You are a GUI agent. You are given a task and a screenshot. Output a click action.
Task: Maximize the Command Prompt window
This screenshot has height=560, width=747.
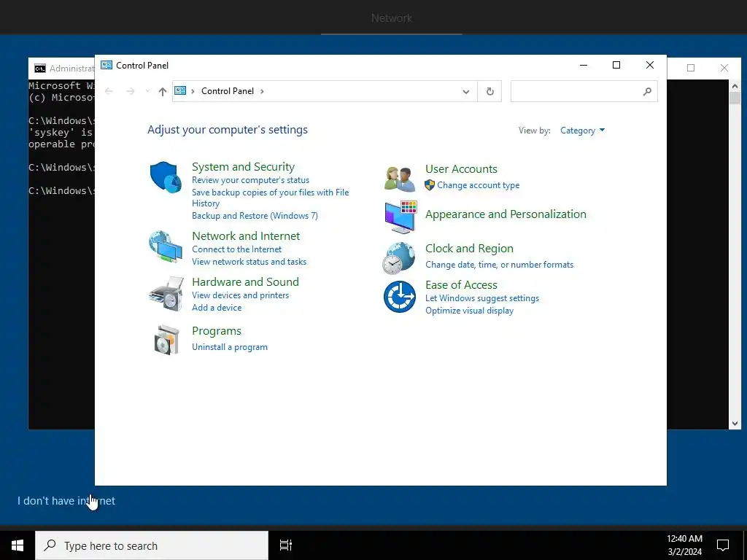coord(691,68)
